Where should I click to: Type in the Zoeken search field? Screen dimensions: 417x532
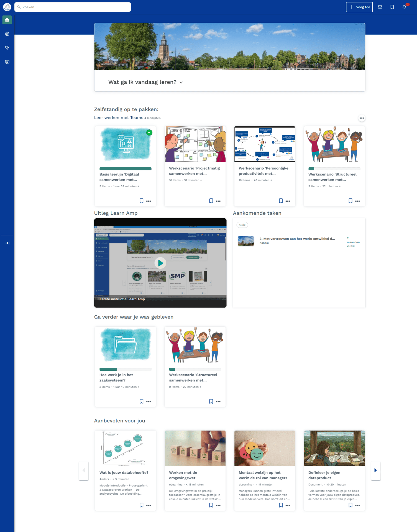pyautogui.click(x=75, y=7)
